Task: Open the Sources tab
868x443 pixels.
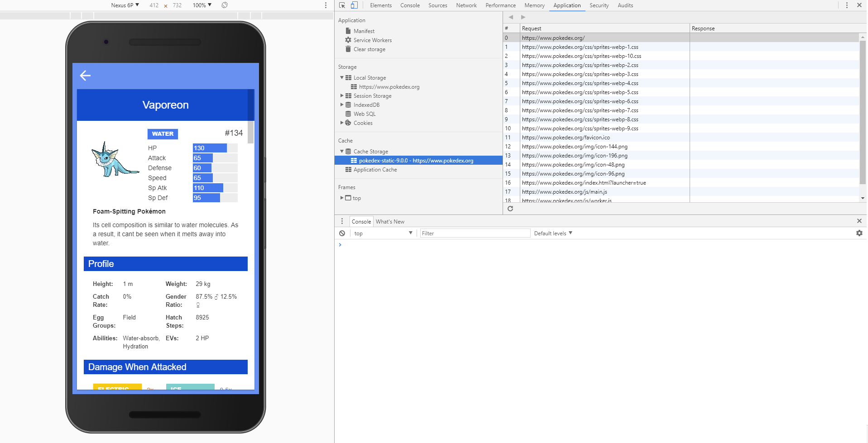Action: click(x=437, y=5)
